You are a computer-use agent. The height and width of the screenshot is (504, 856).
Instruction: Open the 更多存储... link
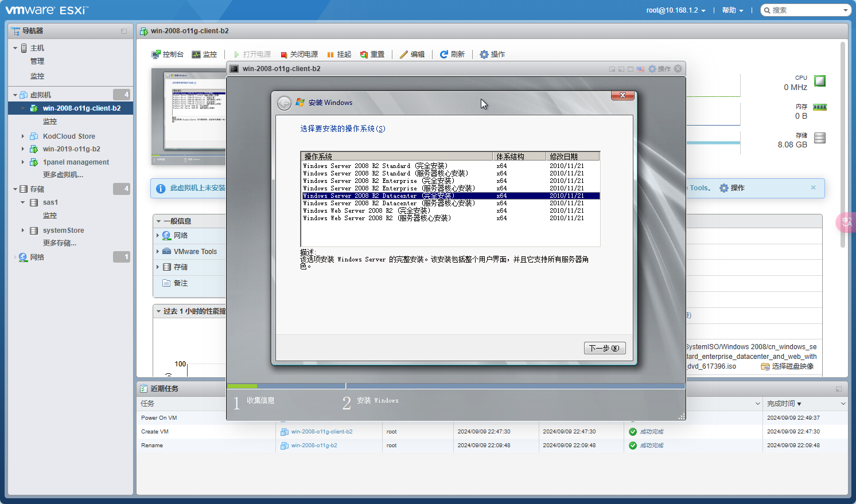coord(60,243)
